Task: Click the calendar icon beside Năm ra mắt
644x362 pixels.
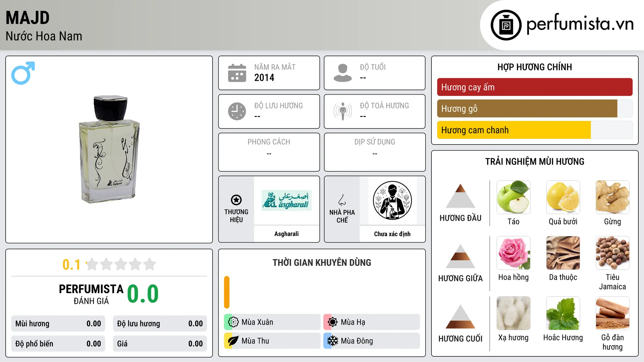Action: 237,73
